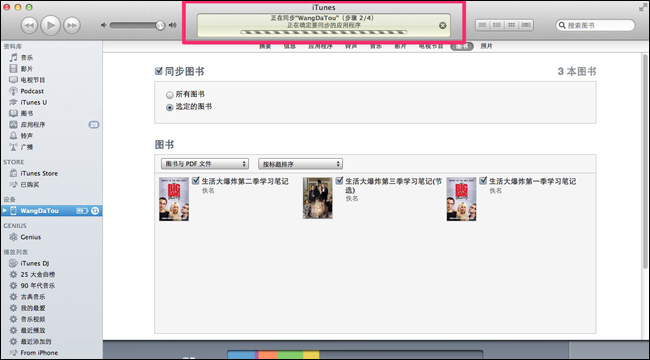Play the previous track button
Viewport: 650px width, 360px height.
pos(29,25)
